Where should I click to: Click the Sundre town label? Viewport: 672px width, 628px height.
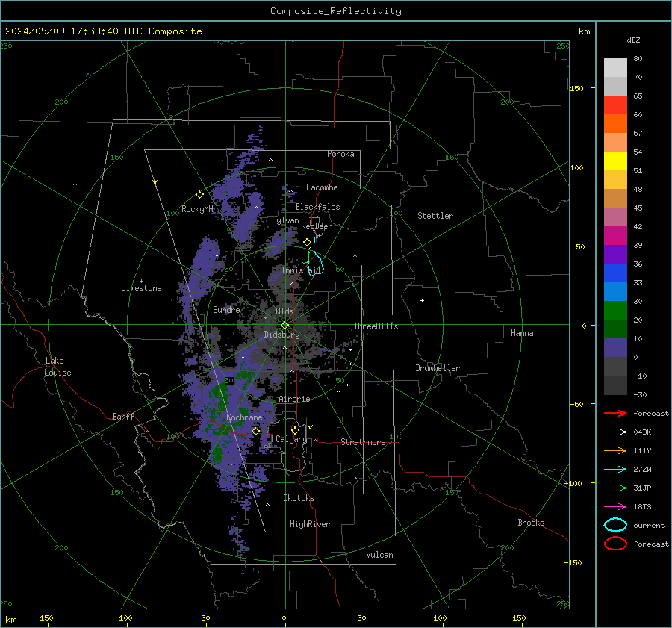tap(226, 310)
